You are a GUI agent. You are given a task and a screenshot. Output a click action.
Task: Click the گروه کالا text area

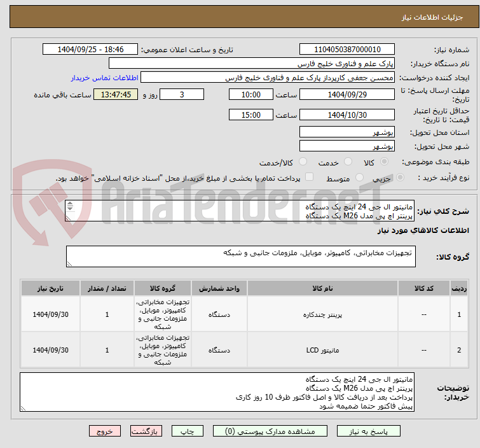pyautogui.click(x=240, y=256)
